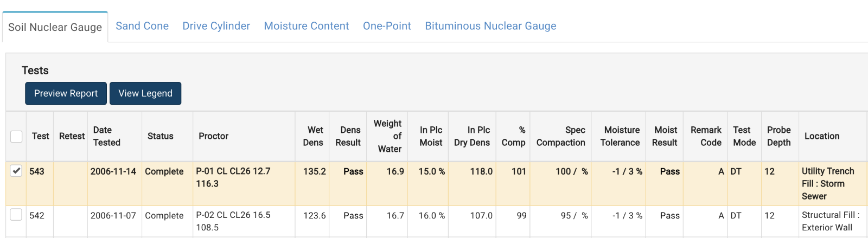The image size is (868, 238).
Task: Check the checkbox for test 542
Action: pos(16,215)
